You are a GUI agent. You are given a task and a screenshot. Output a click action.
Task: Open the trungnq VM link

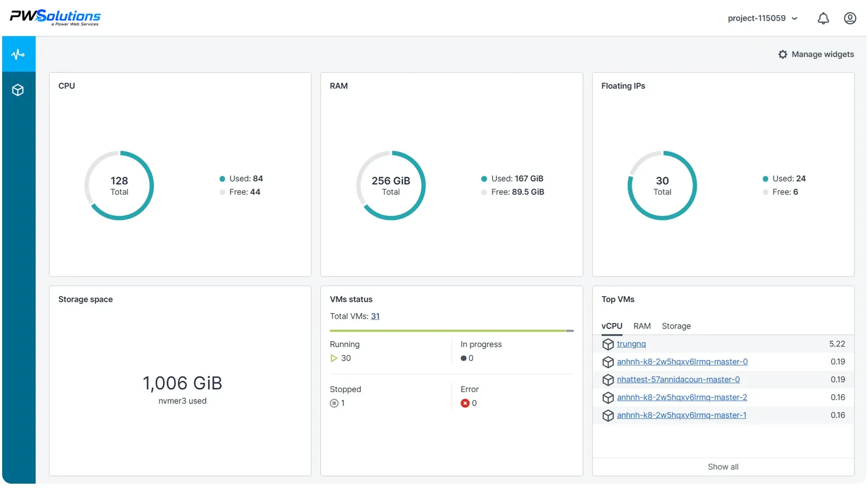click(631, 344)
